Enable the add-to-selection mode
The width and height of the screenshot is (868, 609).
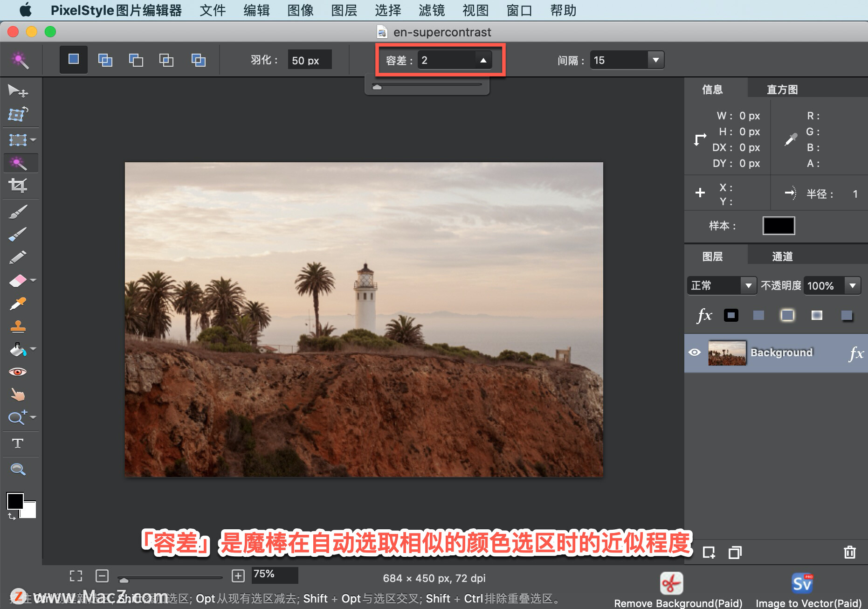[105, 60]
